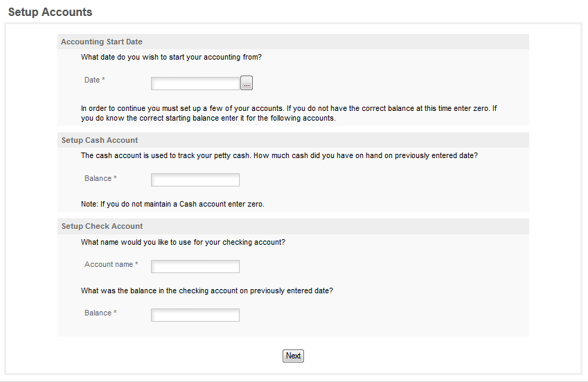Focus the checking account Balance field
588x382 pixels.
(x=195, y=315)
